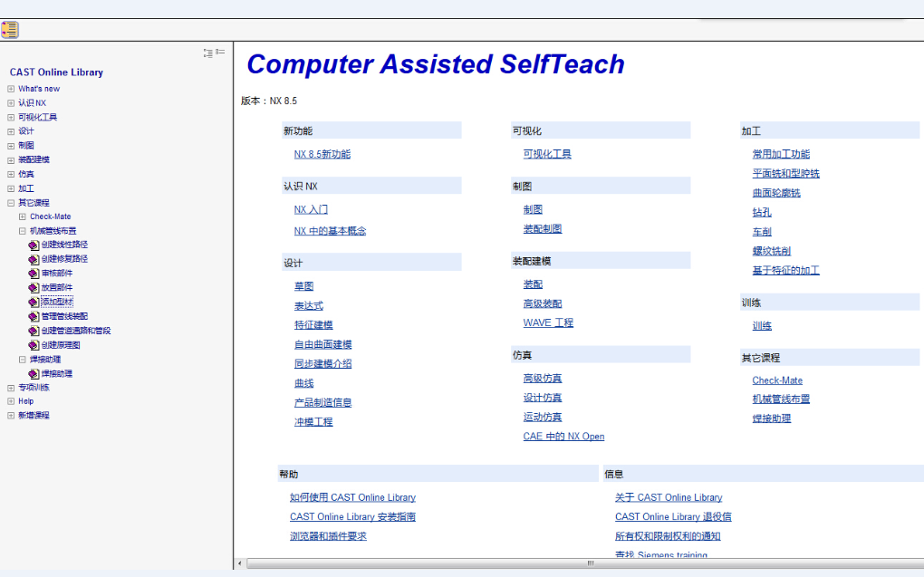Select 创建原理图 lesson in the tree
This screenshot has width=924, height=577.
(x=61, y=345)
